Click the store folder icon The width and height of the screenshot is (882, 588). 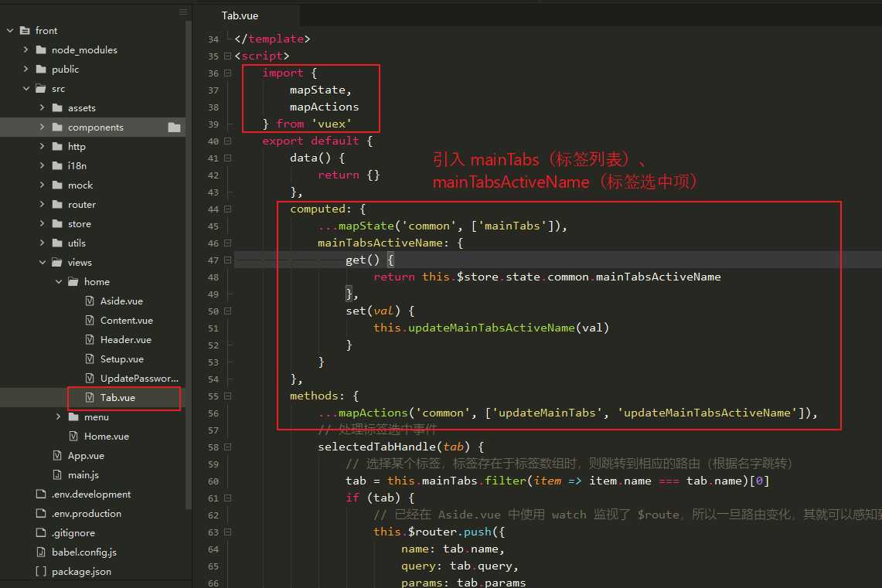click(57, 223)
